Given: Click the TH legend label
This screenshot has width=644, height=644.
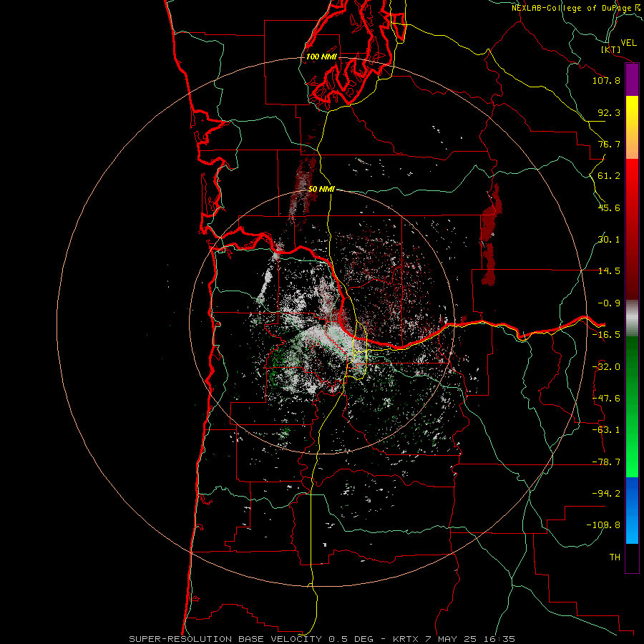Looking at the screenshot, I should [615, 557].
